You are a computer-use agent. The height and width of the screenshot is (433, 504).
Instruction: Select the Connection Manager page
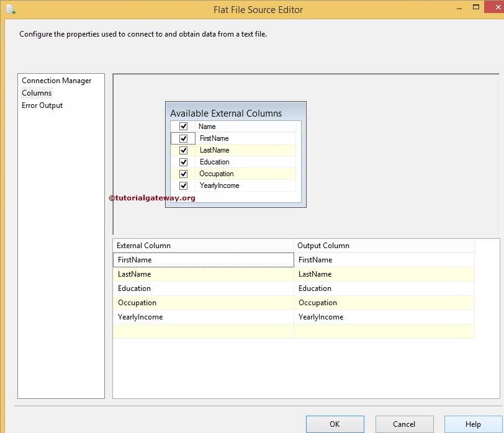click(56, 81)
